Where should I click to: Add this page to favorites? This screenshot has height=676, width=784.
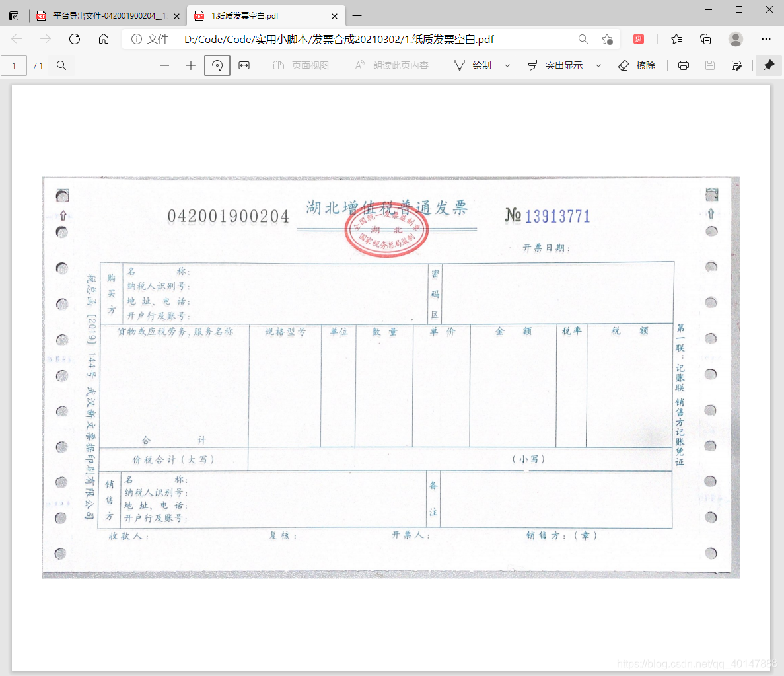click(x=607, y=39)
